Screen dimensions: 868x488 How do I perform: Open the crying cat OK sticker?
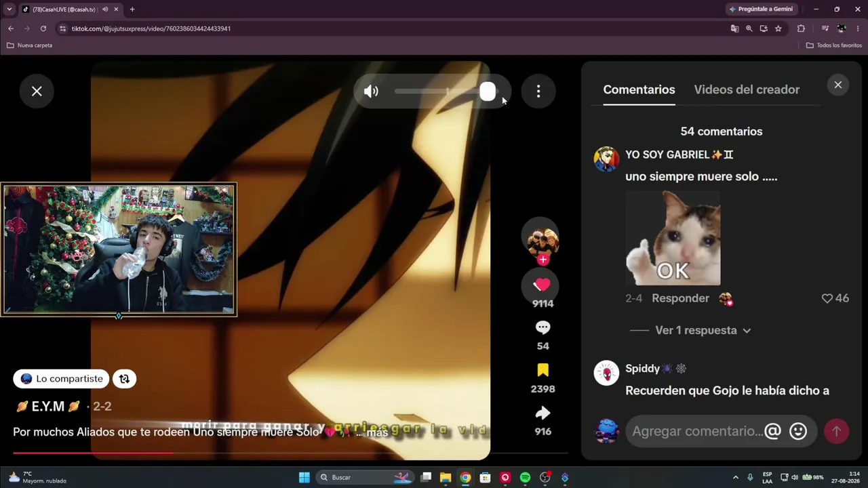[x=673, y=238]
